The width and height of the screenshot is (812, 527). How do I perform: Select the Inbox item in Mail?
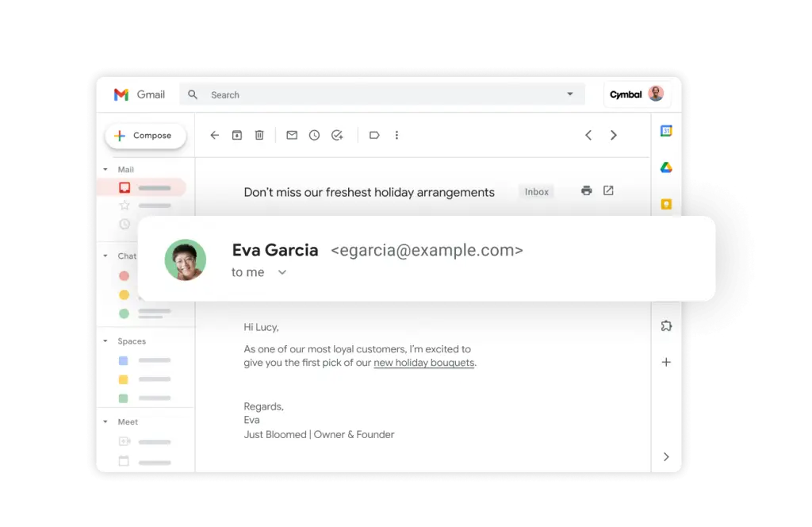[x=141, y=187]
